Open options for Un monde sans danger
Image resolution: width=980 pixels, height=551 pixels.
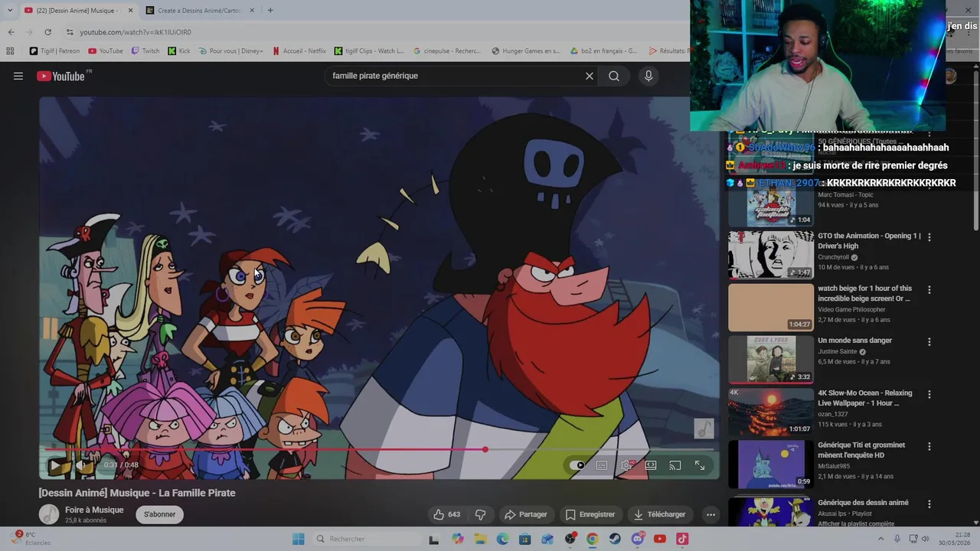[x=929, y=342]
